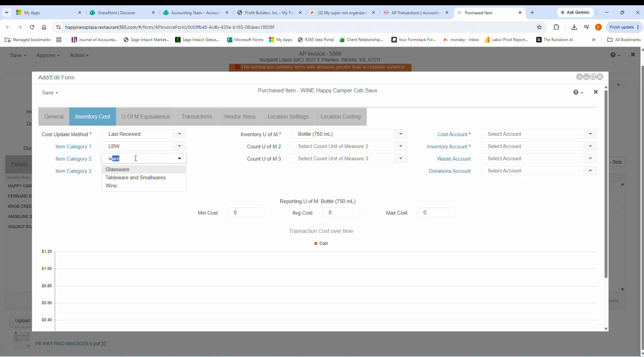Expand the Inventory U of M dropdown
Viewport: 644px width, 357px height.
401,134
